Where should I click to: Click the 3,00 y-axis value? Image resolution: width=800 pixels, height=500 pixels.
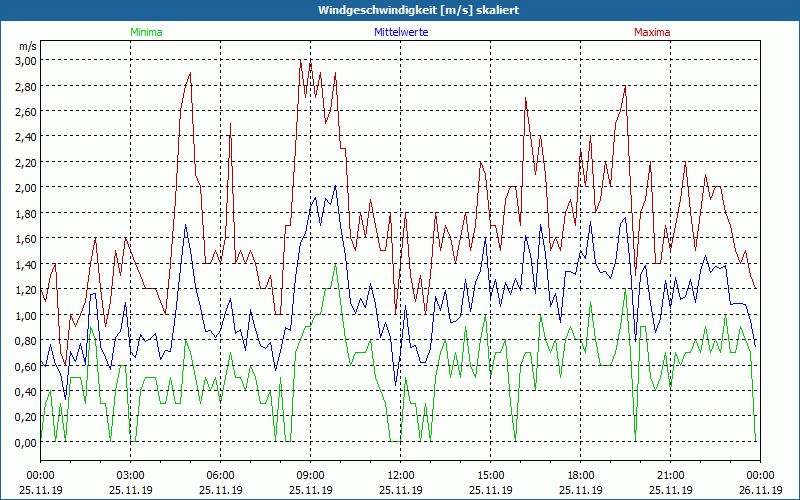click(25, 60)
